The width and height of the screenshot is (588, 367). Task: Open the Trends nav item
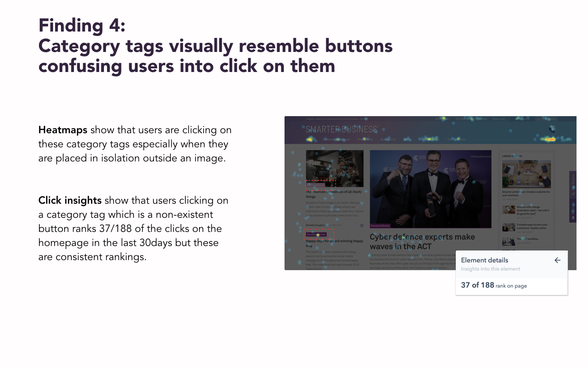click(407, 140)
